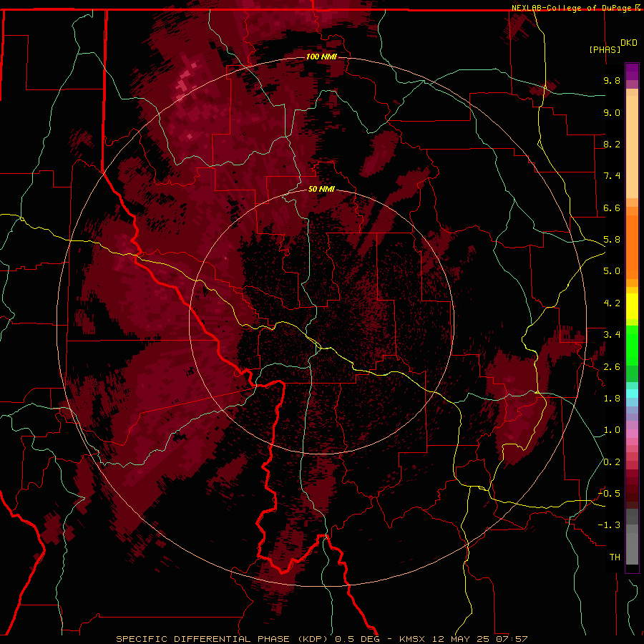Image resolution: width=644 pixels, height=644 pixels.
Task: Click the [PHAS] units label
Action: [605, 49]
